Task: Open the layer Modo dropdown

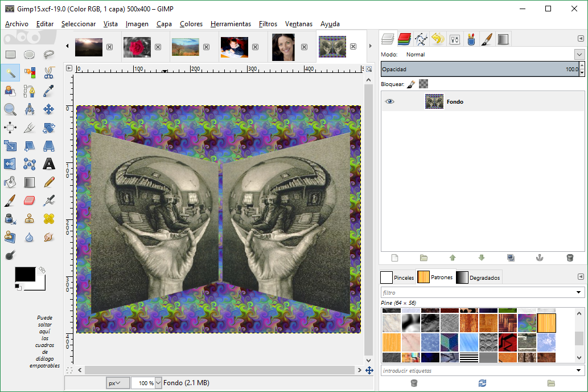Action: [x=579, y=55]
